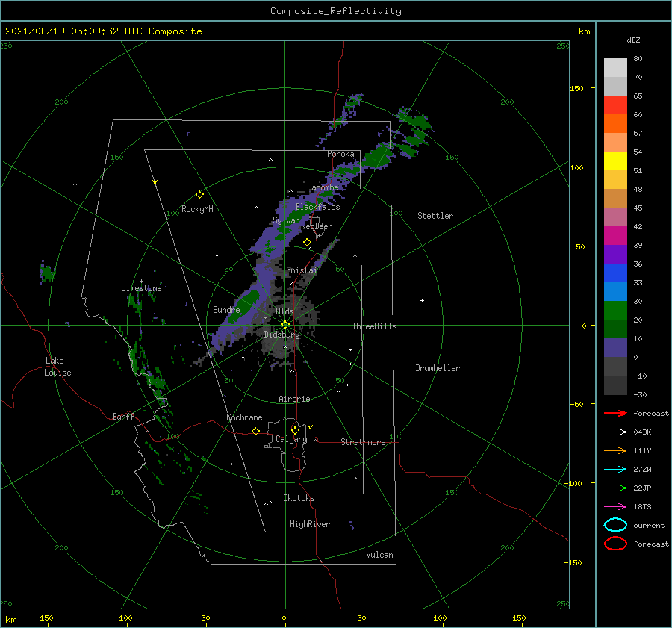Click the Stettler town label
Image resolution: width=672 pixels, height=628 pixels.
point(435,216)
